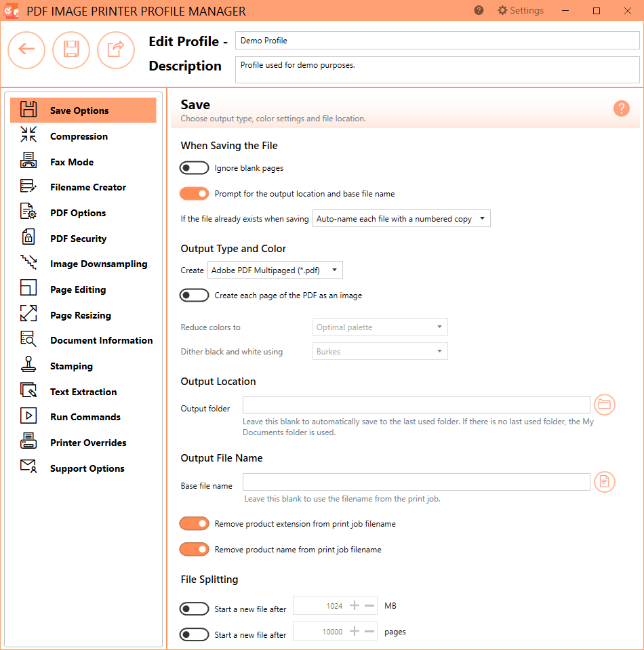
Task: Click the filename macro icon beside Base file name
Action: [604, 481]
